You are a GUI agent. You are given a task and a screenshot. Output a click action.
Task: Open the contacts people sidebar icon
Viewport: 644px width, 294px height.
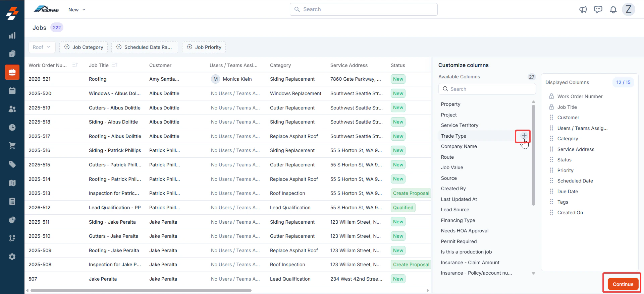point(12,109)
